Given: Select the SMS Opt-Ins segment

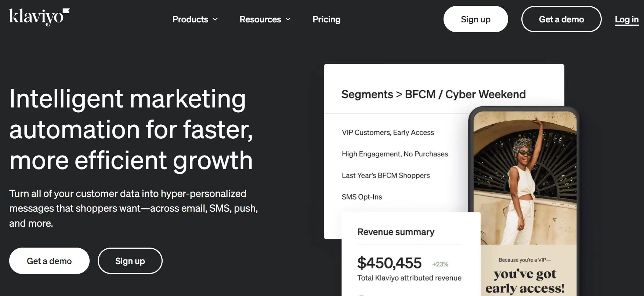Looking at the screenshot, I should [x=362, y=197].
